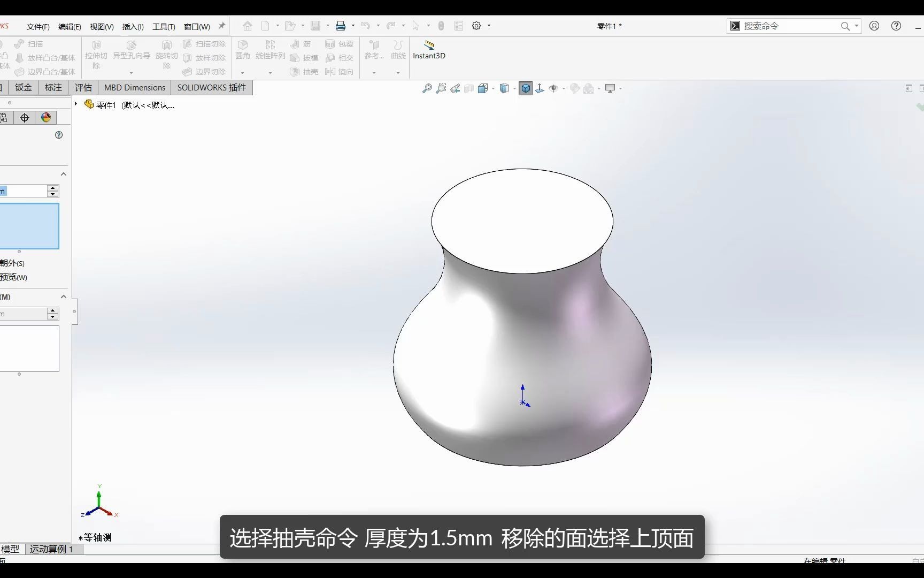The image size is (924, 578).
Task: Click the 线性阵列 (Linear Pattern) tool
Action: [270, 51]
